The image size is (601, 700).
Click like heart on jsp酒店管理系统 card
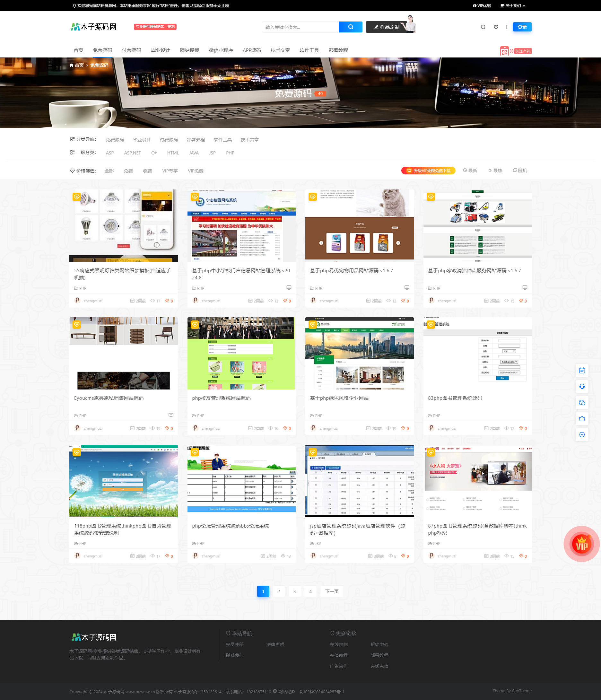pos(403,556)
